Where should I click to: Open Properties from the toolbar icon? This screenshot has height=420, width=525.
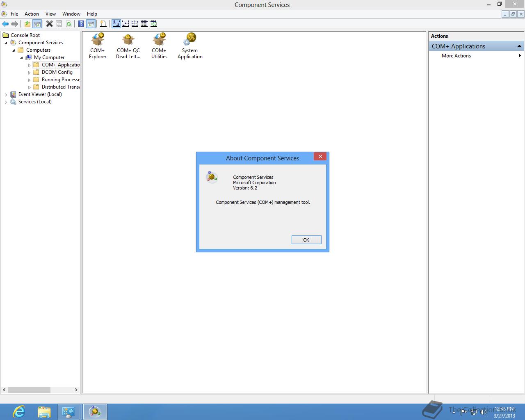click(x=59, y=24)
